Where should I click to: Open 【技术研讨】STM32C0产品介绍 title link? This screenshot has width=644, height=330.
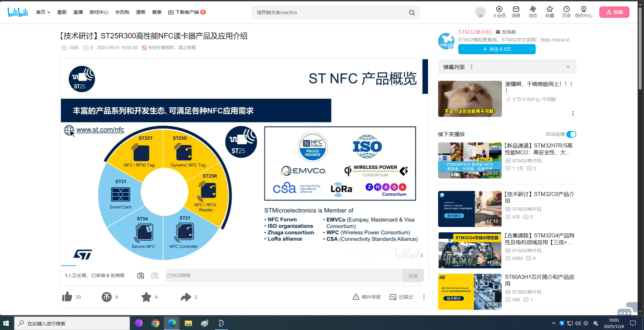[540, 197]
